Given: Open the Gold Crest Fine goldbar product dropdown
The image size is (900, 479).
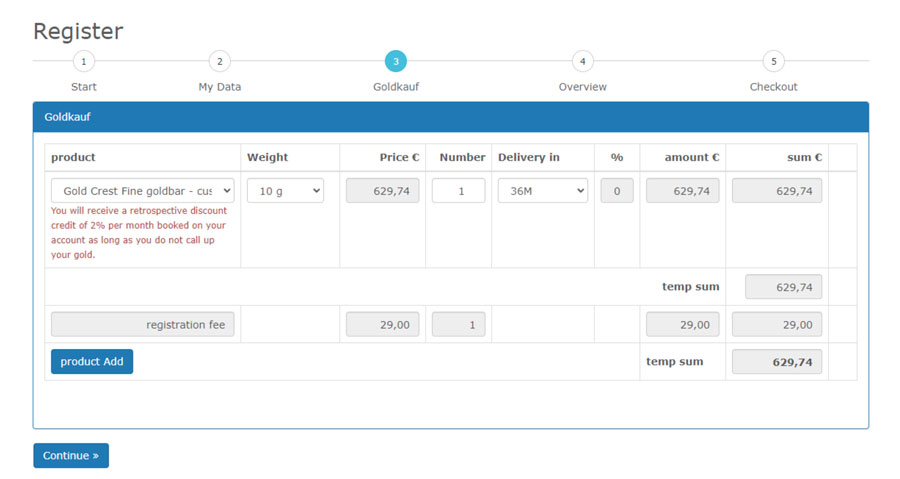Looking at the screenshot, I should pyautogui.click(x=142, y=191).
